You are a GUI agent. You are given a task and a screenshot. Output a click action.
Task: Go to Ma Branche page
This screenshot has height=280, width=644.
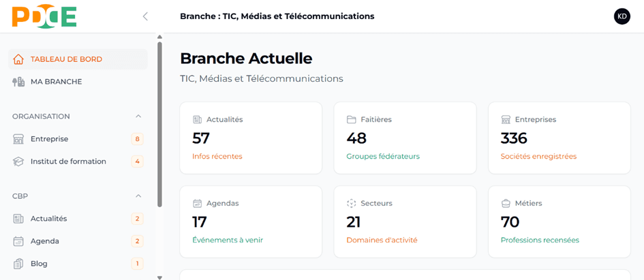[56, 82]
